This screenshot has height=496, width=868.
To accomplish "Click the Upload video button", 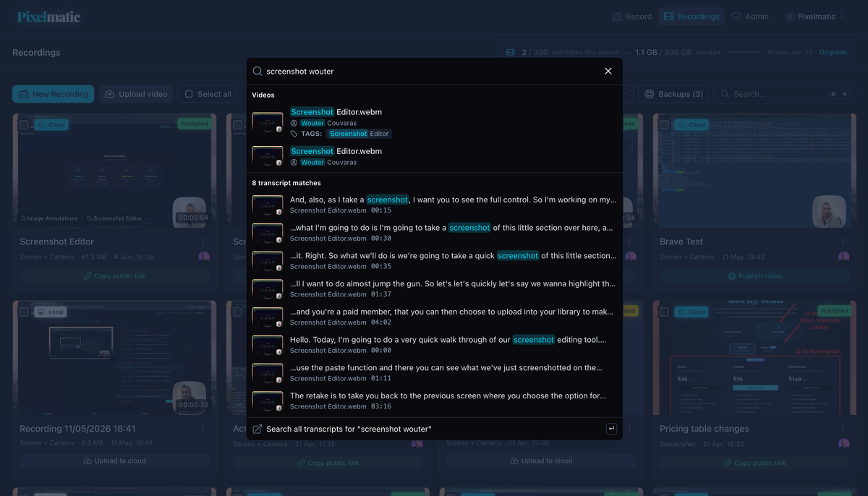I will click(x=136, y=94).
